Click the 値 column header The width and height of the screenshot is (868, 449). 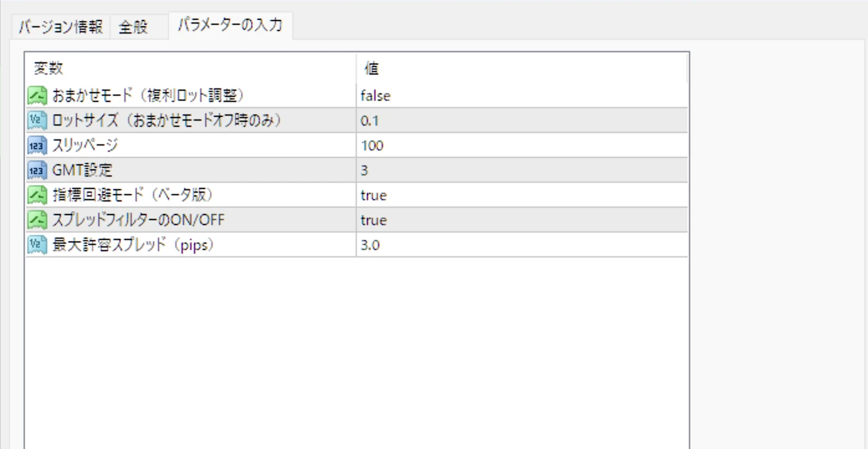click(371, 68)
